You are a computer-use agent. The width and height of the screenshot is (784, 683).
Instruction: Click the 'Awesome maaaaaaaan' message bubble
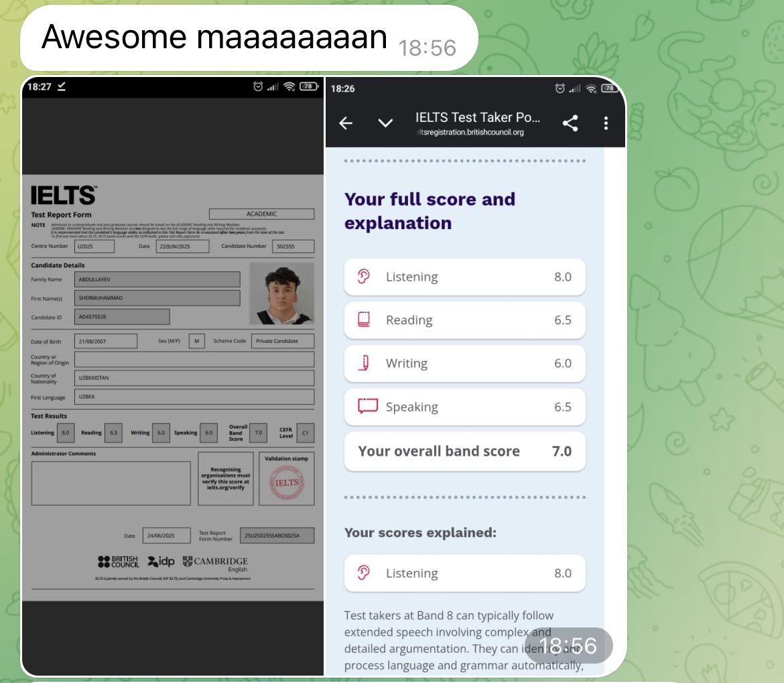pos(249,38)
